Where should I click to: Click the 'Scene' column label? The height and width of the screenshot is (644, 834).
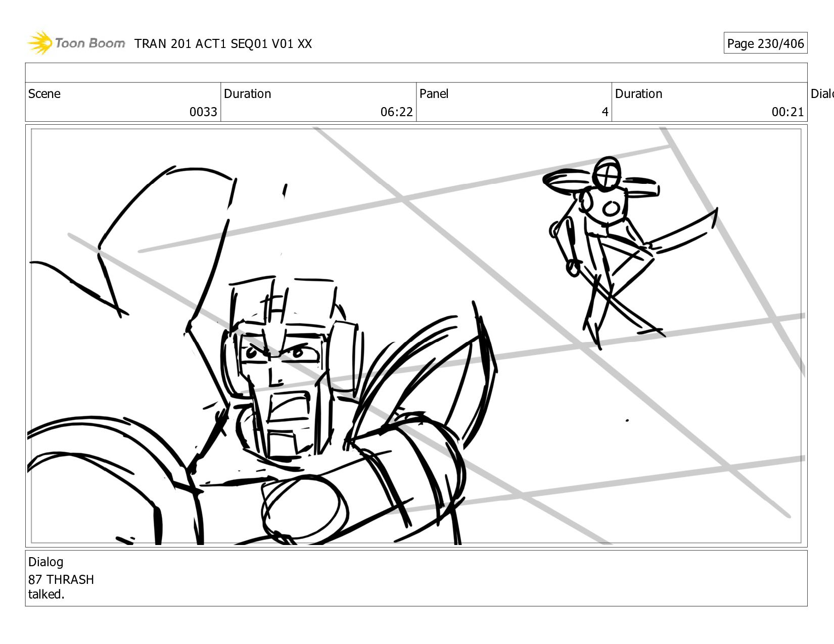click(x=44, y=94)
